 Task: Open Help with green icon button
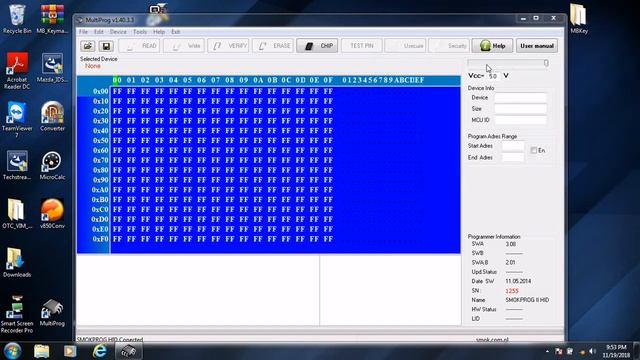pyautogui.click(x=493, y=46)
